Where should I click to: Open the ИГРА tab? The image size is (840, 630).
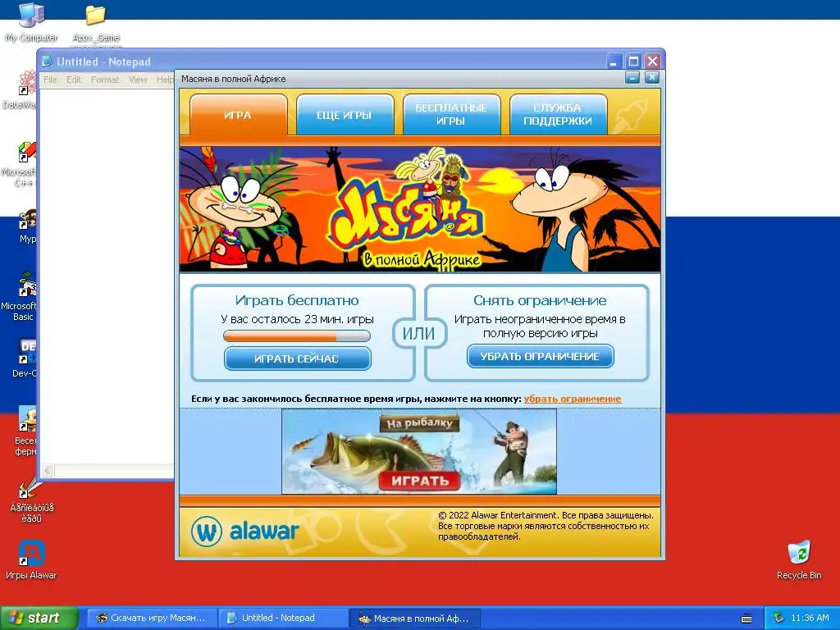(238, 115)
